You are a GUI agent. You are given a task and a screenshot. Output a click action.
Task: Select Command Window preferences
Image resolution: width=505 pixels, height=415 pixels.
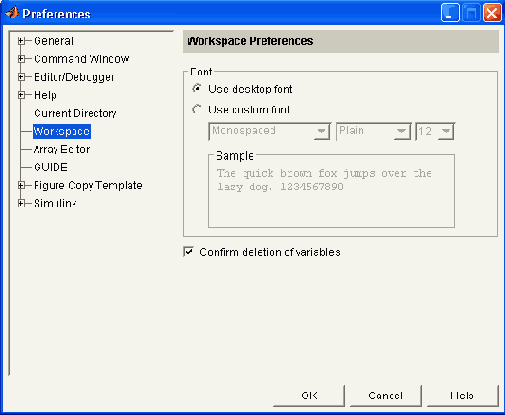tap(81, 59)
